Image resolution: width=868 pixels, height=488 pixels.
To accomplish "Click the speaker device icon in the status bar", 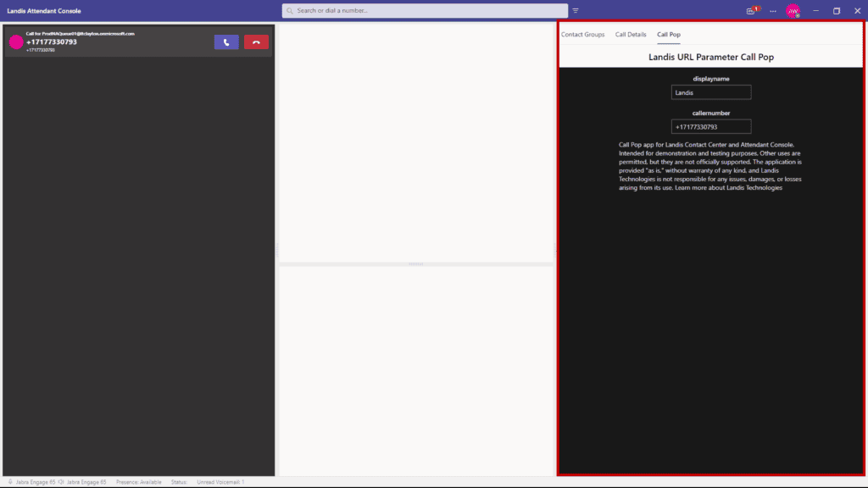I will coord(61,481).
